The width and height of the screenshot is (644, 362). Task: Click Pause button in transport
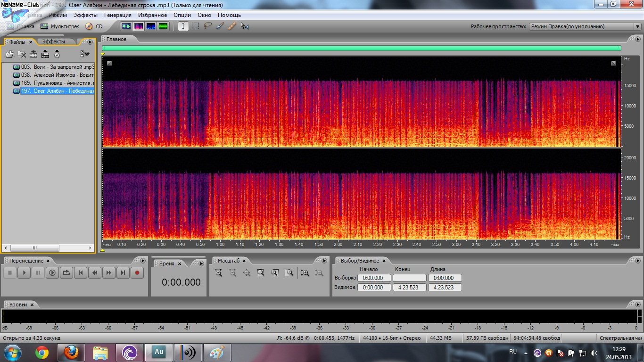tap(38, 272)
